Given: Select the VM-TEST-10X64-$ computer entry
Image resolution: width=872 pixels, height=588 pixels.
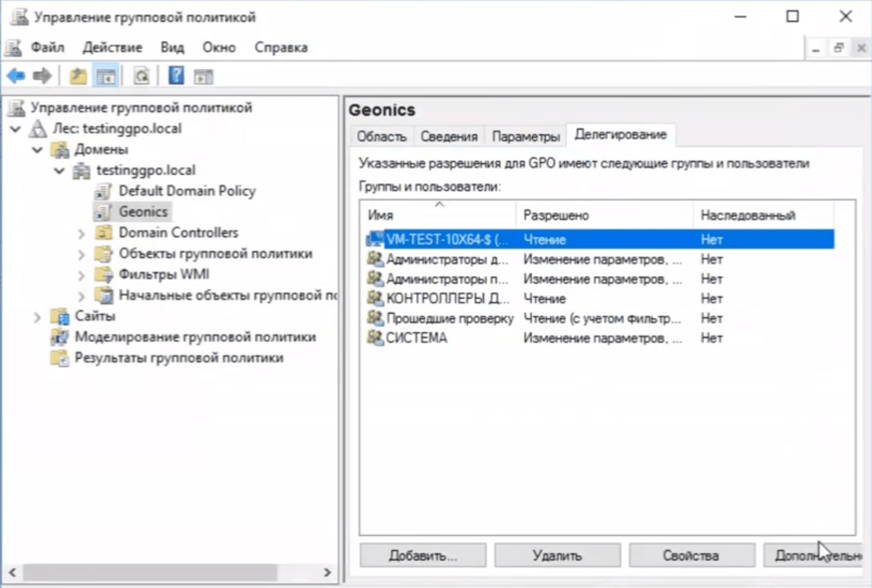Looking at the screenshot, I should (446, 240).
